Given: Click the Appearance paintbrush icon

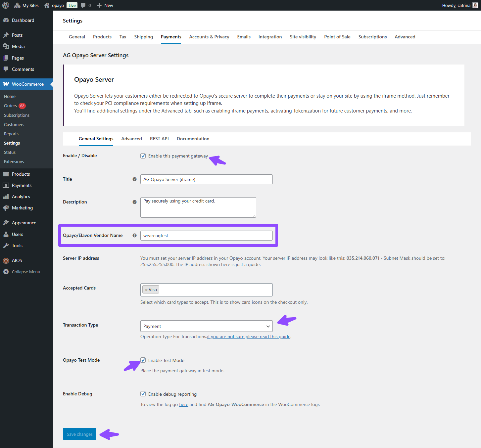Looking at the screenshot, I should (6, 223).
